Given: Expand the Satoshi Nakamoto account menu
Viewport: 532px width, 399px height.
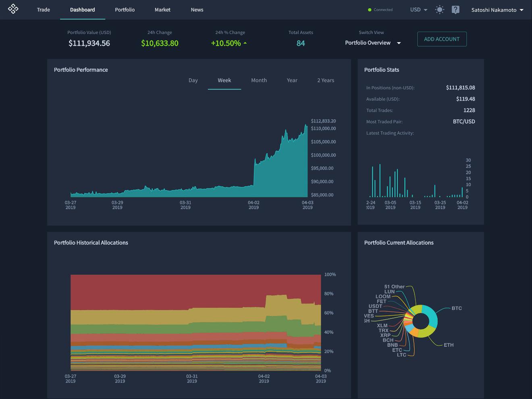Looking at the screenshot, I should pos(497,10).
